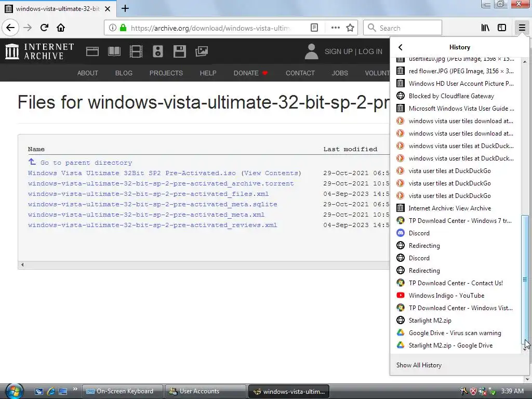The image size is (532, 399).
Task: Click the History panel scrollbar thumb
Action: (x=525, y=279)
